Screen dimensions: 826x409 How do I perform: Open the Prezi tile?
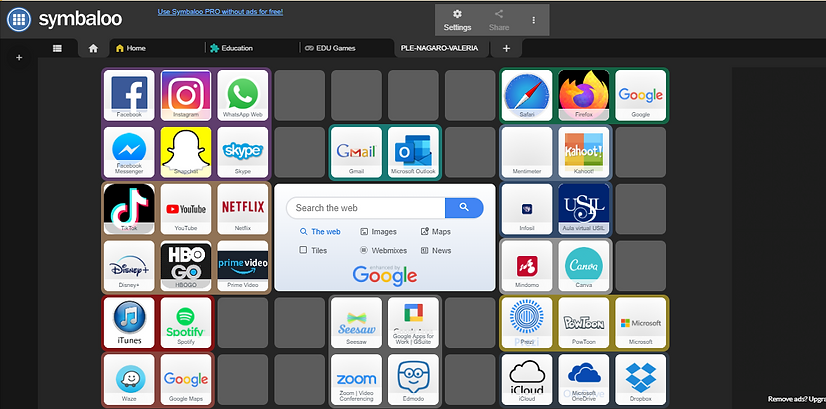pos(527,323)
